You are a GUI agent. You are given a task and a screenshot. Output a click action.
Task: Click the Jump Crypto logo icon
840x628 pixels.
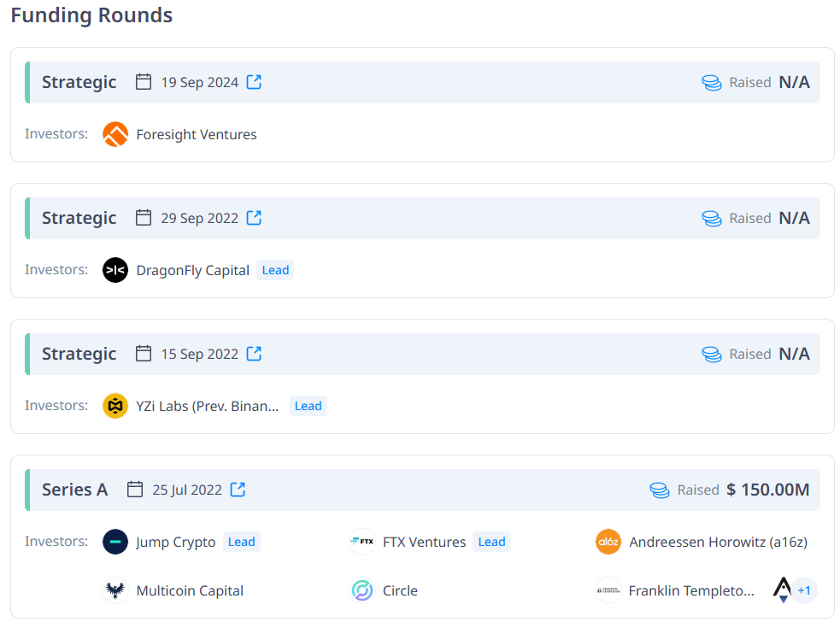pos(115,542)
